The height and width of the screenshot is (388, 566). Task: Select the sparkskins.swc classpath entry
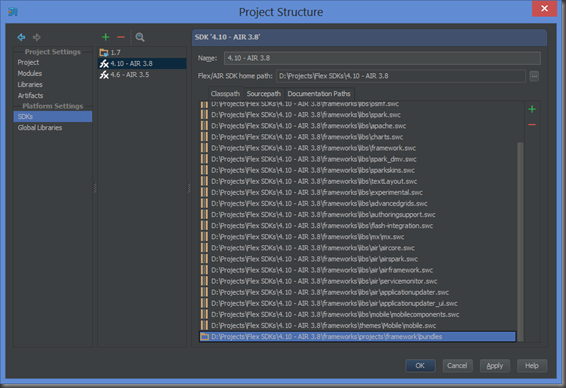pos(357,170)
